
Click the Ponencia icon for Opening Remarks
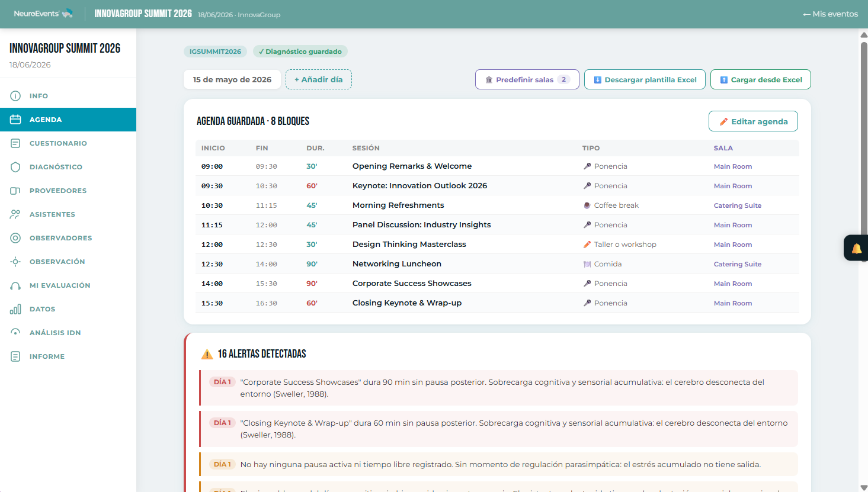click(x=587, y=166)
